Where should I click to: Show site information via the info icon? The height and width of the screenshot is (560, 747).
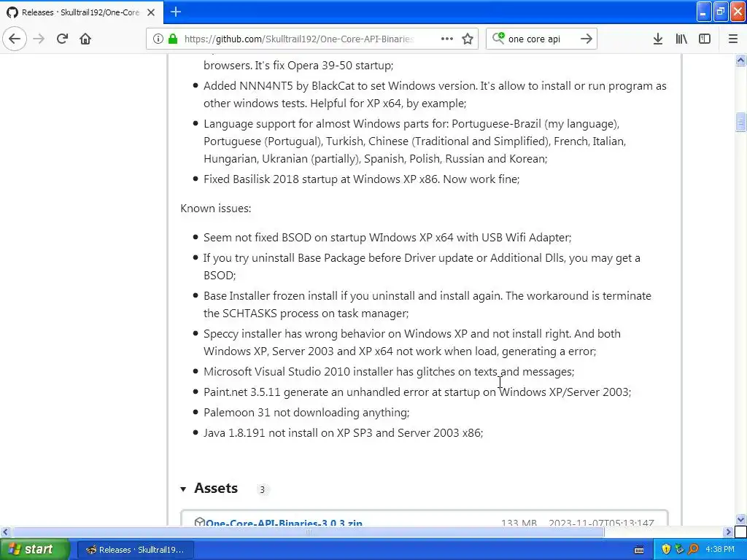[x=158, y=39]
